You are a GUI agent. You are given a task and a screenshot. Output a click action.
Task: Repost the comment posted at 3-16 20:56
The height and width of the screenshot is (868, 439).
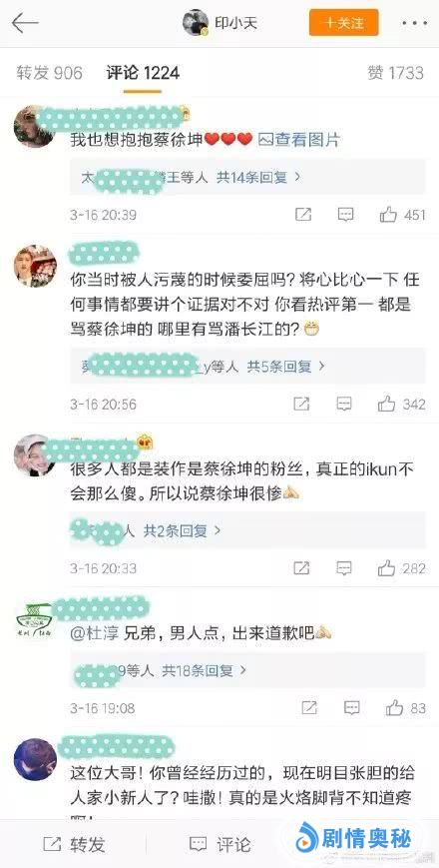[301, 405]
